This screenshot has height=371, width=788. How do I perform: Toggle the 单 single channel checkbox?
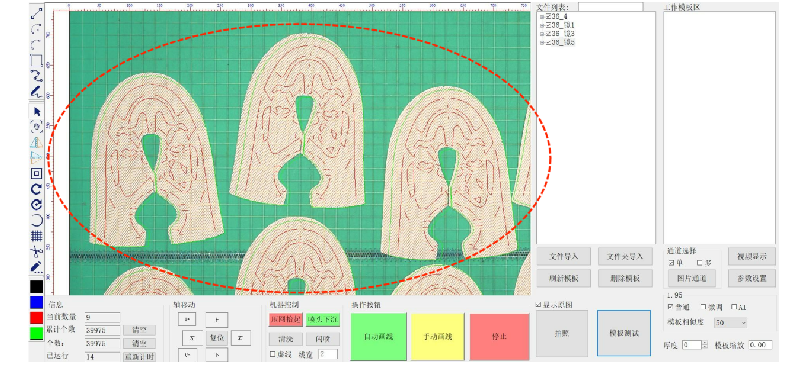pyautogui.click(x=672, y=262)
